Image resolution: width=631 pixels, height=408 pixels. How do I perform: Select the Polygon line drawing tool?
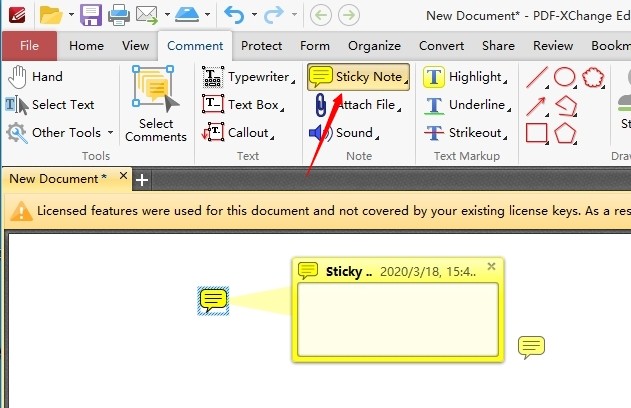pyautogui.click(x=565, y=106)
